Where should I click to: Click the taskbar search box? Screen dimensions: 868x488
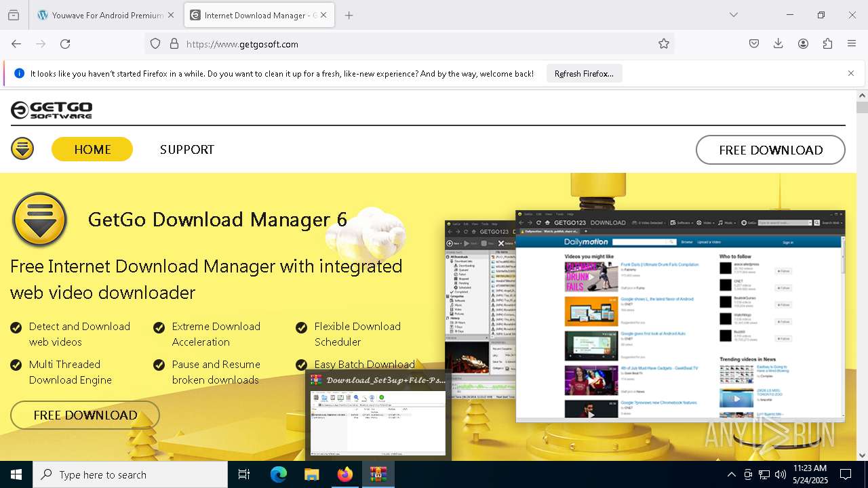click(x=130, y=474)
